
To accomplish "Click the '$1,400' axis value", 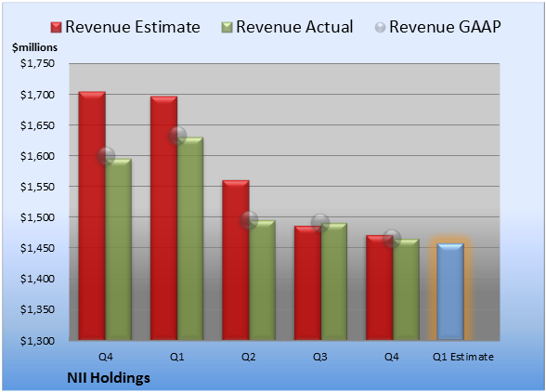I will tap(37, 279).
